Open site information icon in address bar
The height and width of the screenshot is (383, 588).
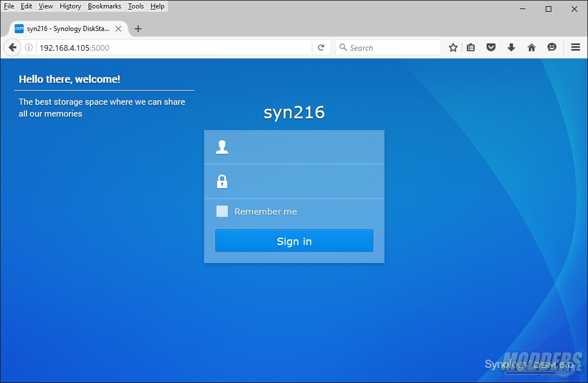tap(29, 48)
